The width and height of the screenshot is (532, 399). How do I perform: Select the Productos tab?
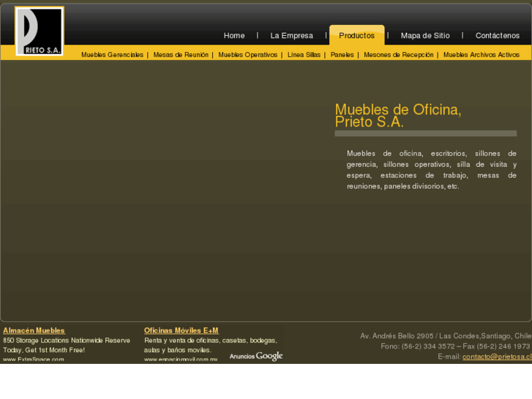coord(356,35)
